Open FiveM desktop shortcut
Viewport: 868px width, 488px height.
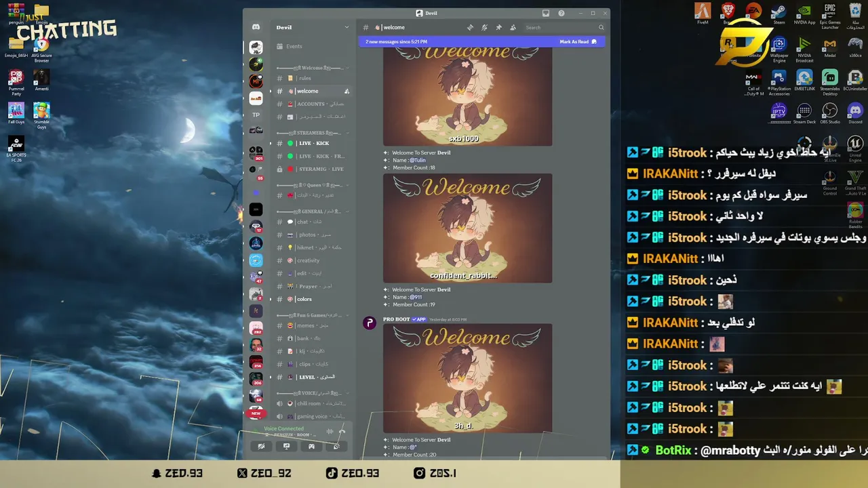click(x=703, y=14)
